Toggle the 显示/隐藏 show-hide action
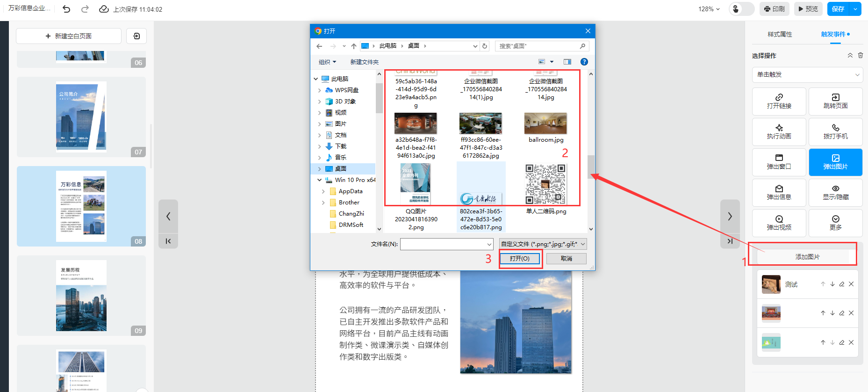This screenshot has width=868, height=392. click(835, 192)
